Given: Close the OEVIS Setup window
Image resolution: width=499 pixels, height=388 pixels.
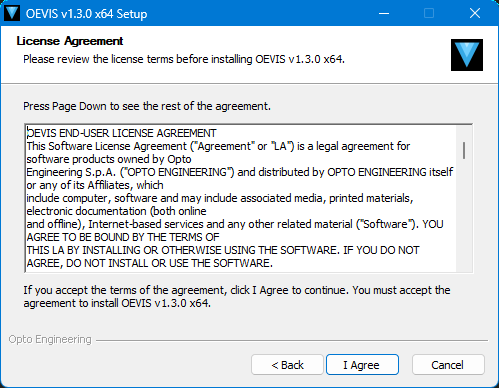Looking at the screenshot, I should [x=475, y=13].
